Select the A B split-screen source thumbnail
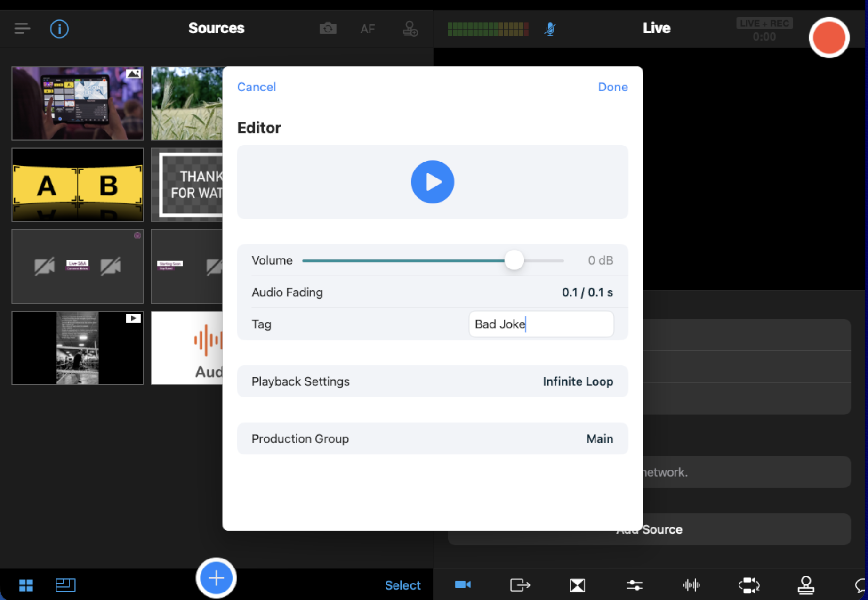This screenshot has width=868, height=600. pyautogui.click(x=78, y=185)
